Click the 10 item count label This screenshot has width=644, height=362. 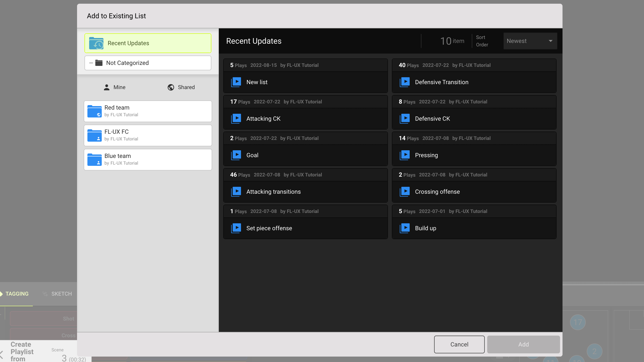point(452,41)
